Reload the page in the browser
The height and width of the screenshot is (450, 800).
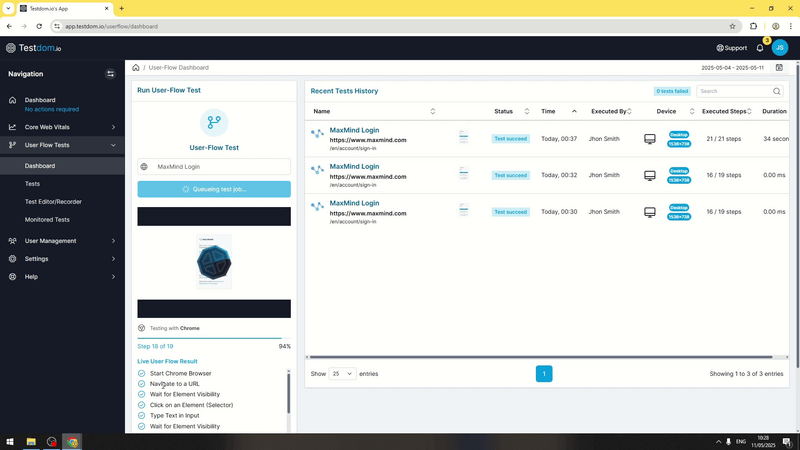(x=39, y=26)
